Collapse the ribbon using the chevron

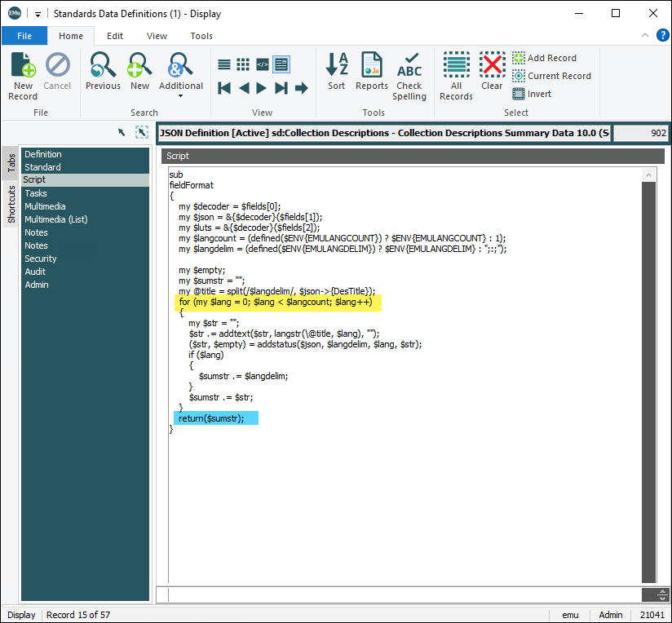[645, 36]
